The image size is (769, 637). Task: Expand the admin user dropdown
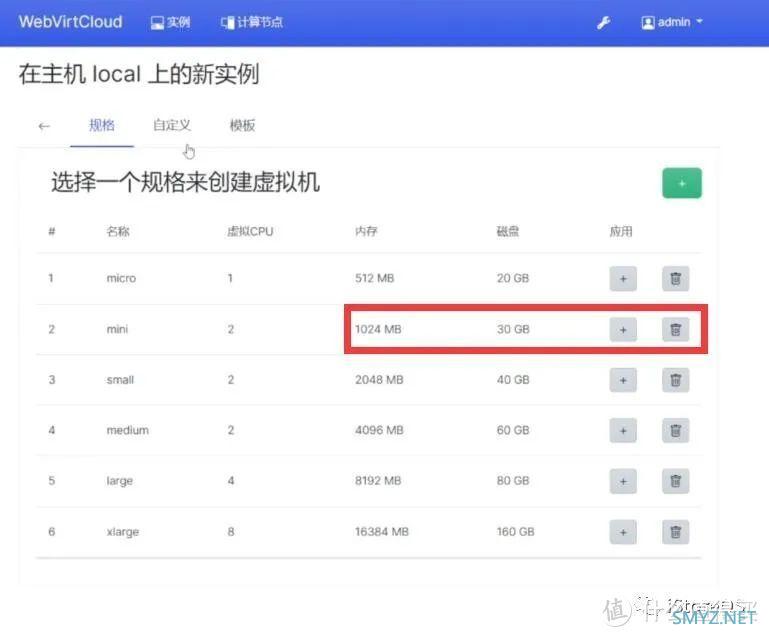tap(672, 22)
